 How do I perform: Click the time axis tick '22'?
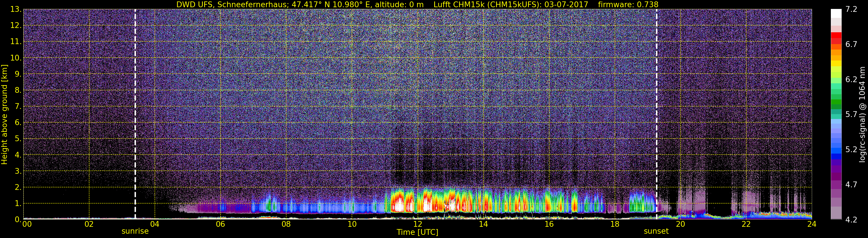pos(746,224)
